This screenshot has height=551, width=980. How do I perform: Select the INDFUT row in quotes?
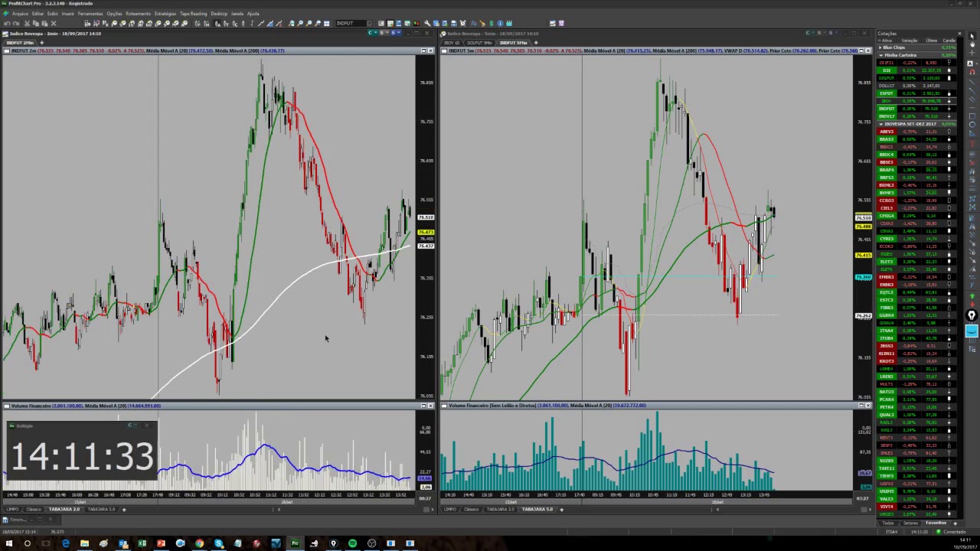pos(915,109)
